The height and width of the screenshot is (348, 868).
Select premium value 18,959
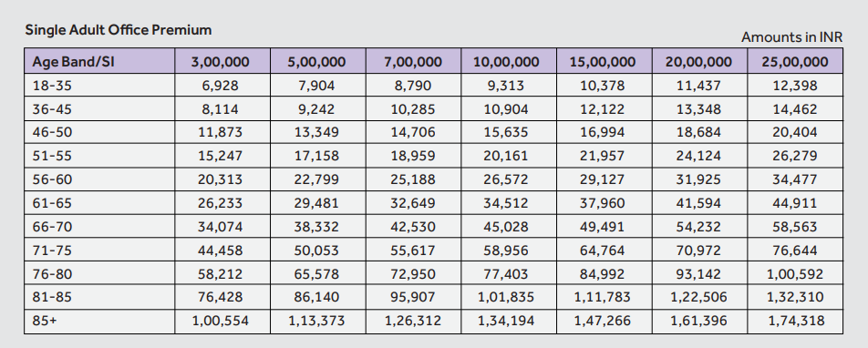point(413,156)
